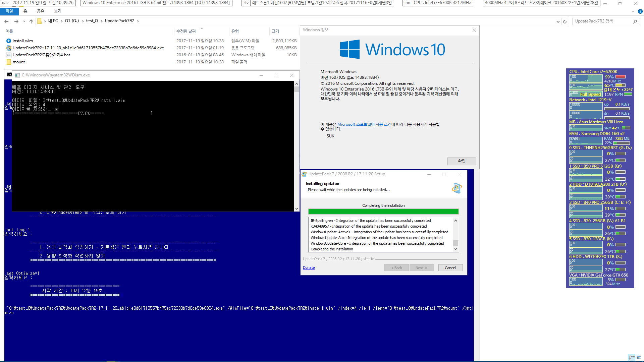Click the Donate link in UpdatePack setup

click(308, 267)
